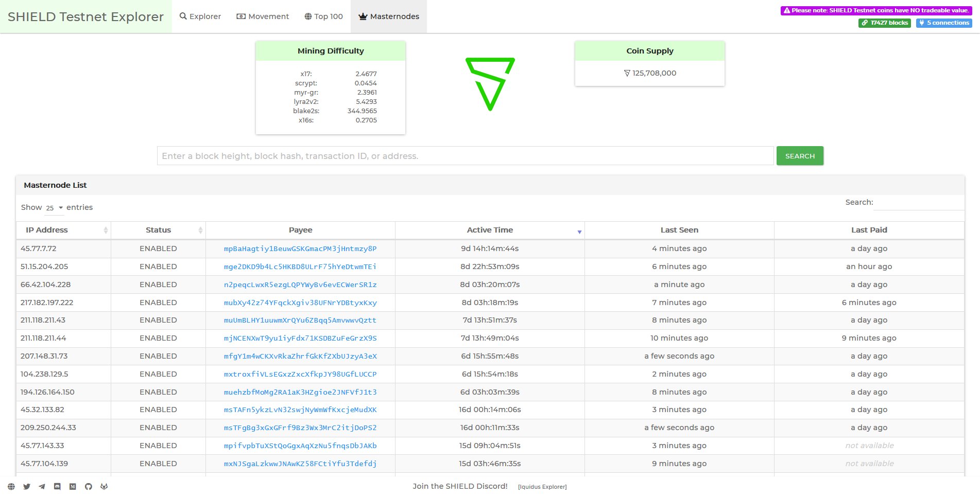Click the green SEARCH button
Screen dimensions: 980x497
800,156
